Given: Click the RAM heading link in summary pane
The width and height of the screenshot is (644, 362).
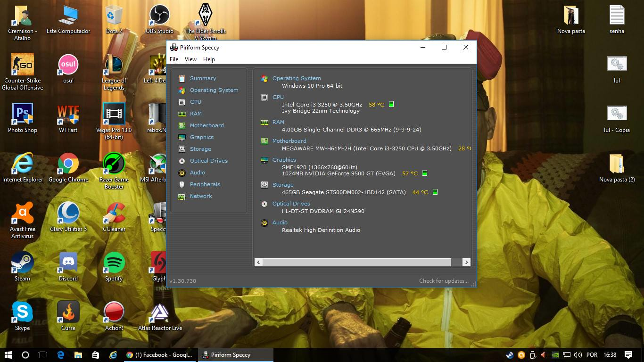Looking at the screenshot, I should click(x=278, y=122).
